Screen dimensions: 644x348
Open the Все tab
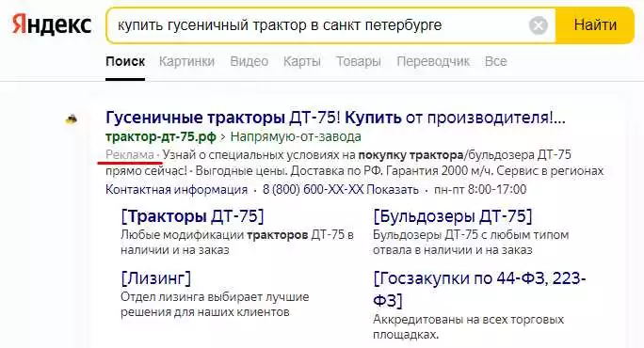tap(496, 61)
